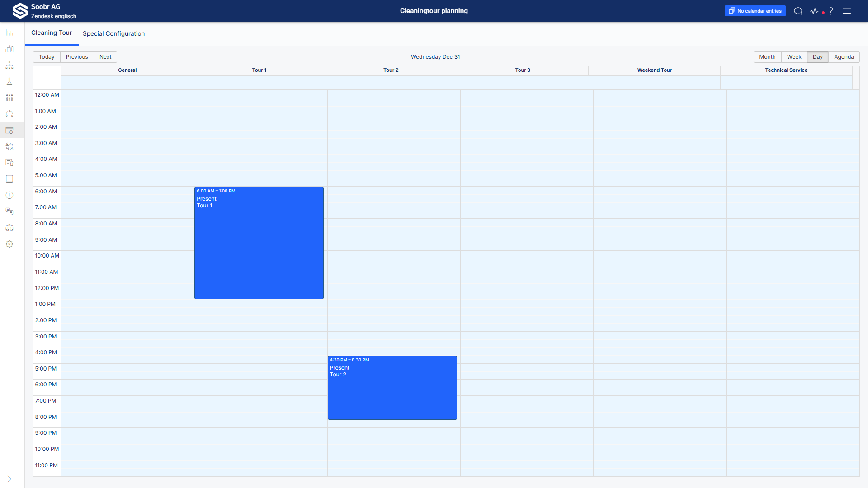Image resolution: width=868 pixels, height=488 pixels.
Task: Click the activity pulse icon in header
Action: [815, 11]
